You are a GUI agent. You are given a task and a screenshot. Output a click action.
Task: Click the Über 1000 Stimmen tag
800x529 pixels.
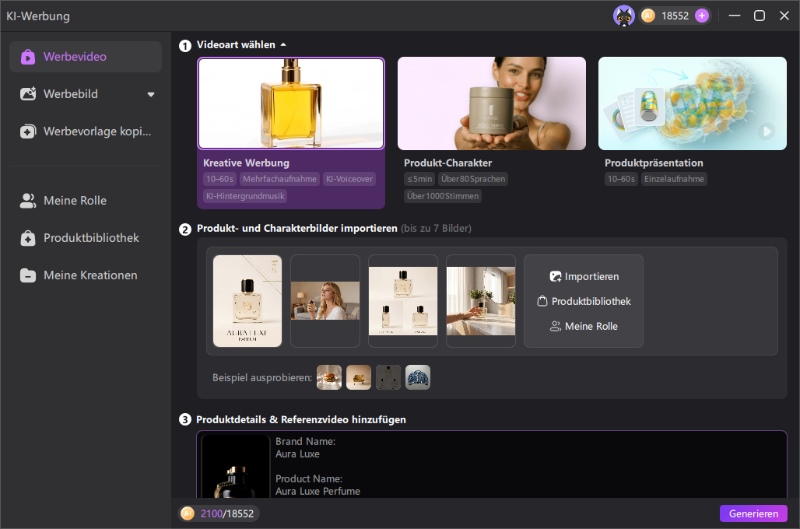coord(443,196)
